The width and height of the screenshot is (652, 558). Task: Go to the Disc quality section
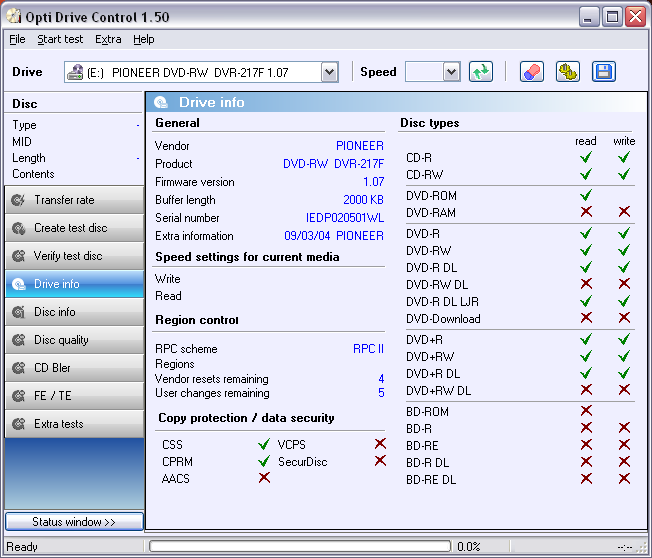coord(74,340)
